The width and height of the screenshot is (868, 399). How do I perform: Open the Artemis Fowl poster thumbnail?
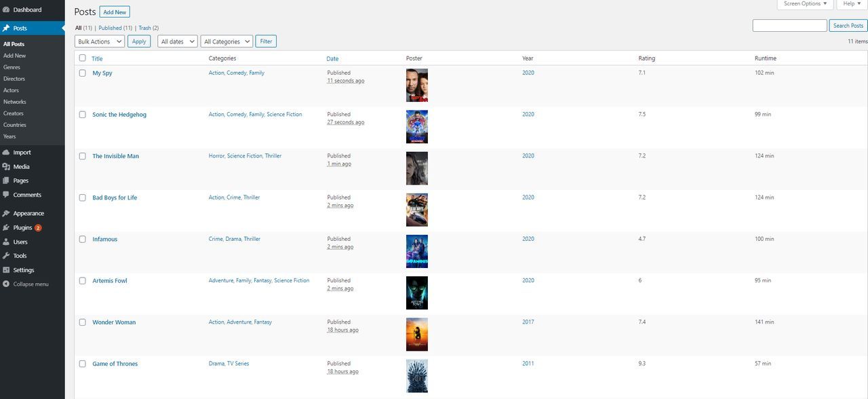point(417,292)
